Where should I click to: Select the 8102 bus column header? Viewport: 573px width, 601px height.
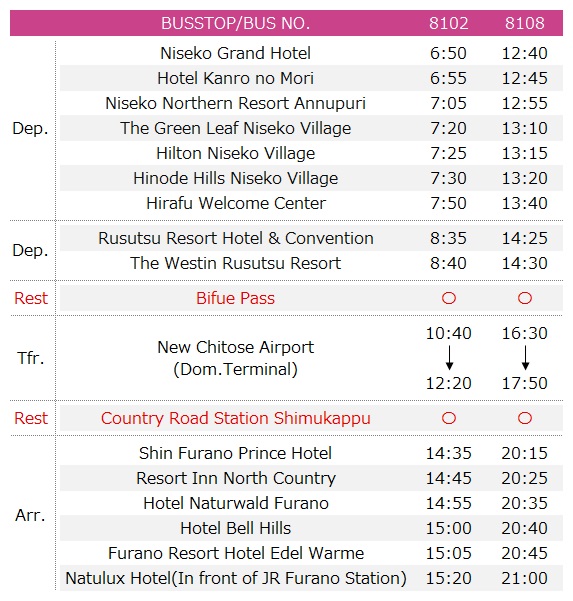tap(448, 23)
